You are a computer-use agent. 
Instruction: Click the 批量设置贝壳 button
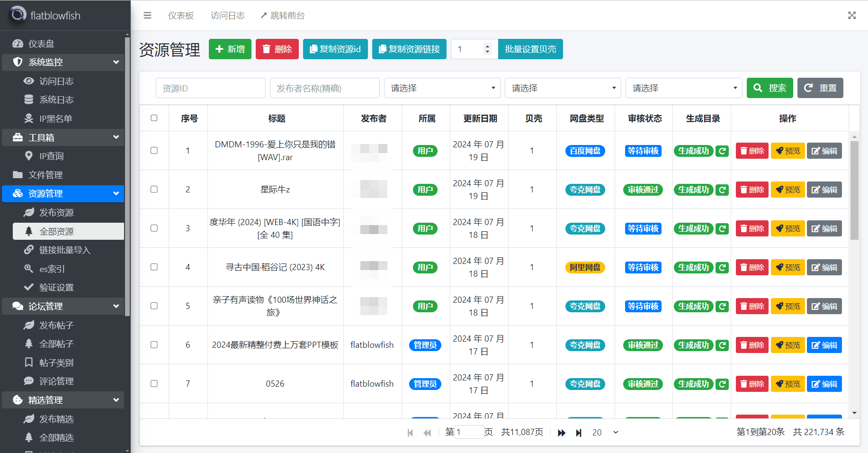coord(530,49)
